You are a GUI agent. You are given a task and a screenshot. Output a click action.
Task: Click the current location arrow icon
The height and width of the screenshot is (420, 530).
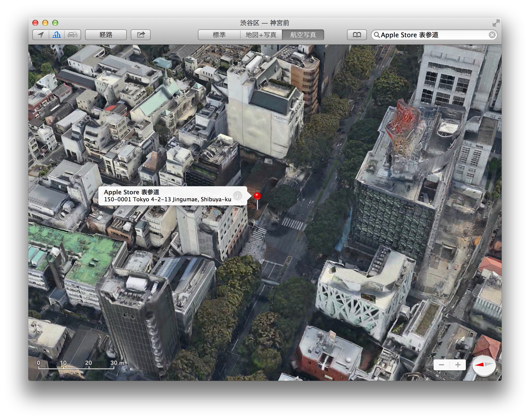41,35
